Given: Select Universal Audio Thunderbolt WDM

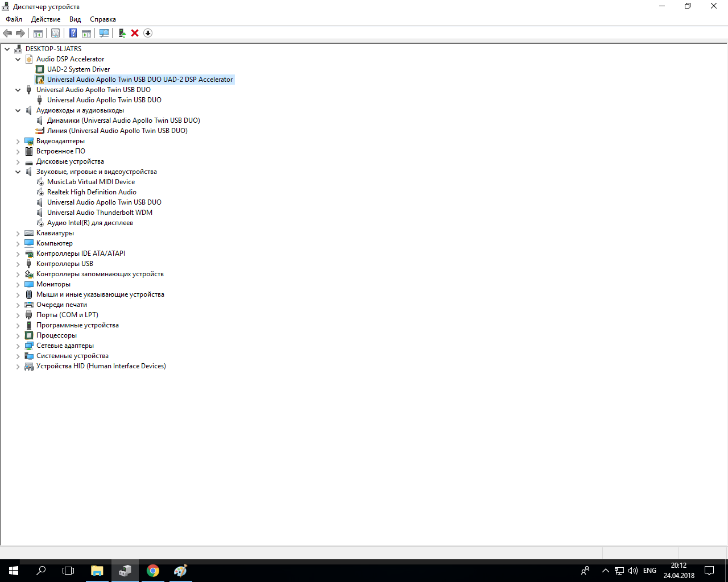Looking at the screenshot, I should coord(100,213).
